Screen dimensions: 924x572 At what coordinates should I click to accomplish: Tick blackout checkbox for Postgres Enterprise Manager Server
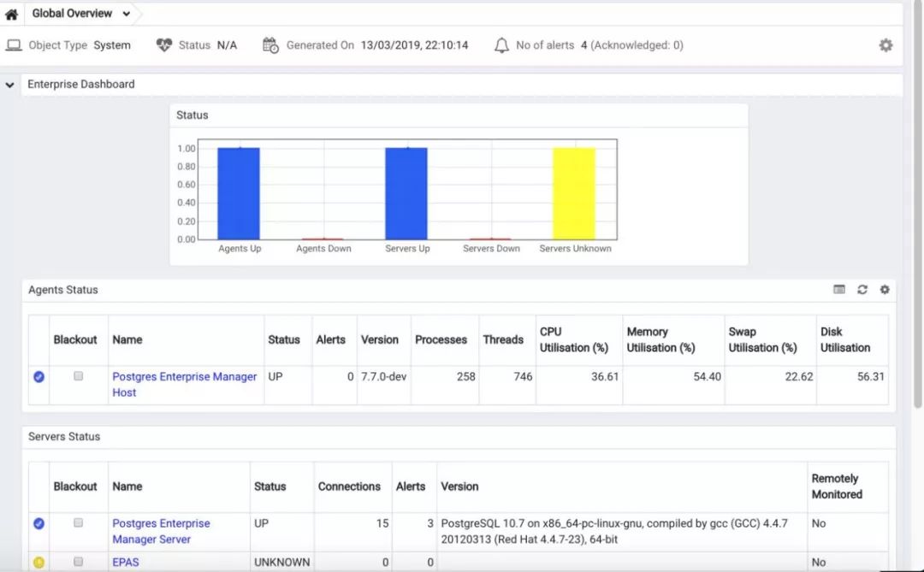[79, 522]
